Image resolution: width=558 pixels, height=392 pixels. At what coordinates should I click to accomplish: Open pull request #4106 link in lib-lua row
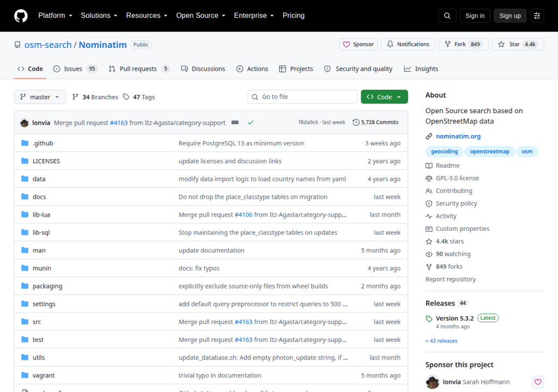[244, 215]
